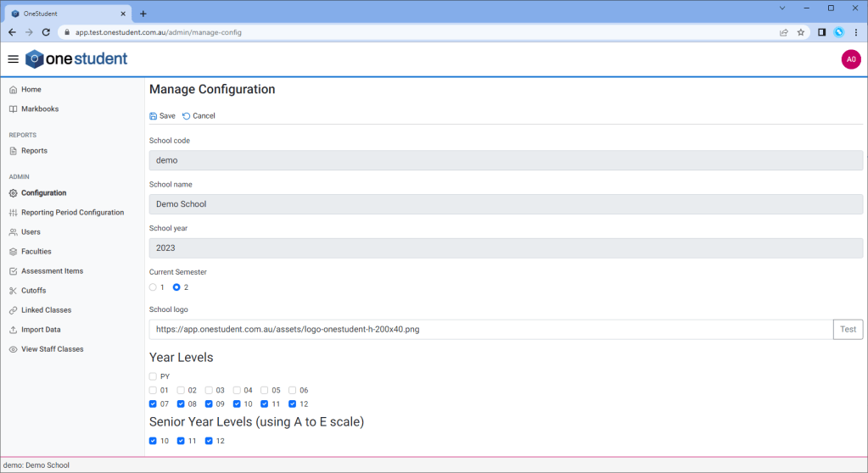Go to Reporting Period Configuration
The width and height of the screenshot is (868, 473).
(72, 213)
